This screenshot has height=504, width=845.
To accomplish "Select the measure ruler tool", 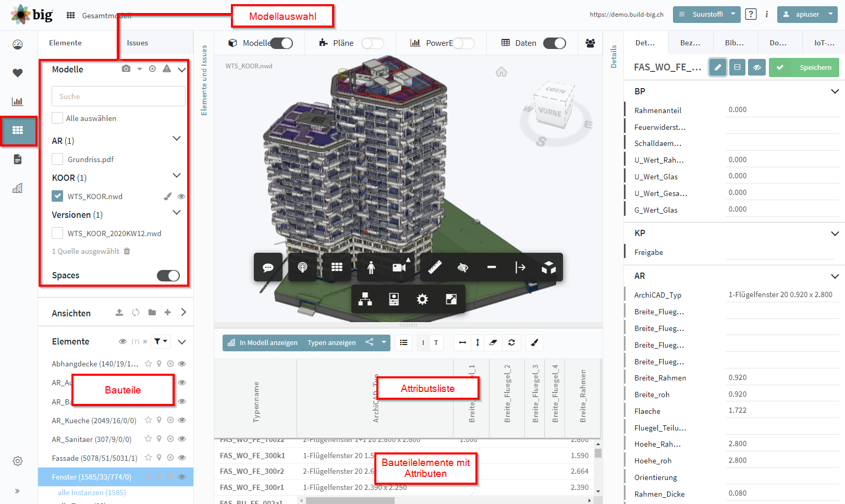I will tap(435, 267).
